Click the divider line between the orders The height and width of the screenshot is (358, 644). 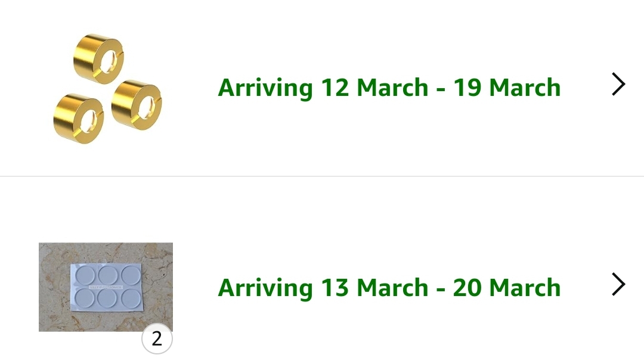322,176
